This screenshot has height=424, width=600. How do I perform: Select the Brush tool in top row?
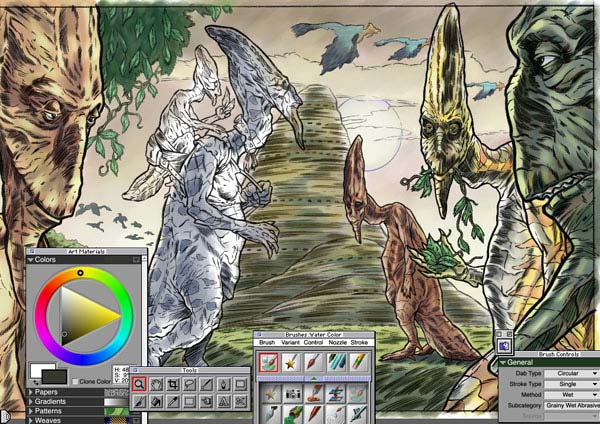(x=207, y=384)
